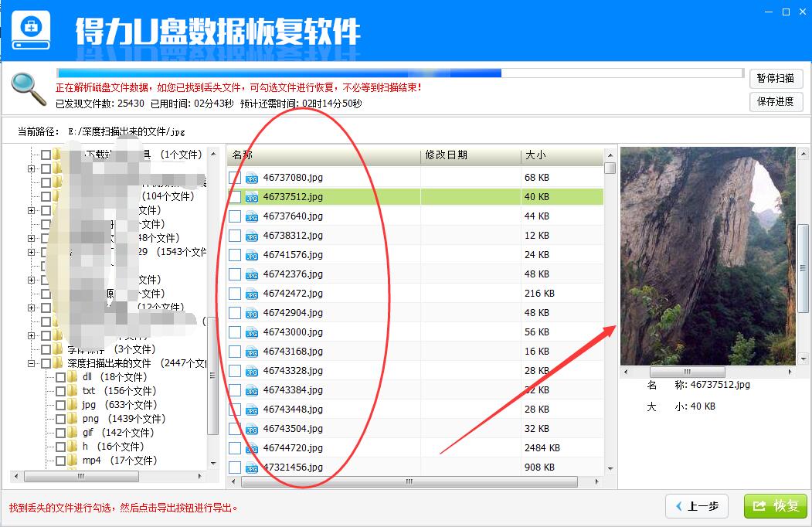Image resolution: width=812 pixels, height=527 pixels.
Task: Select file 47321456.jpg
Action: (x=293, y=467)
